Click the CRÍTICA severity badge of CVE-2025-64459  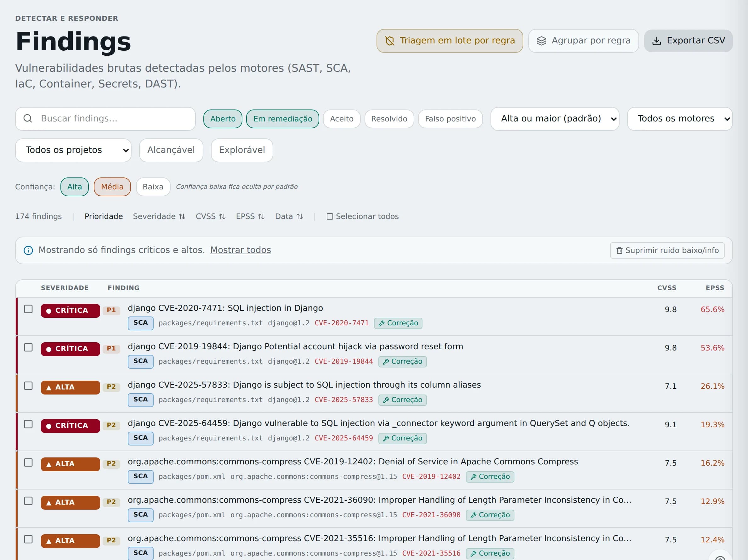coord(70,425)
